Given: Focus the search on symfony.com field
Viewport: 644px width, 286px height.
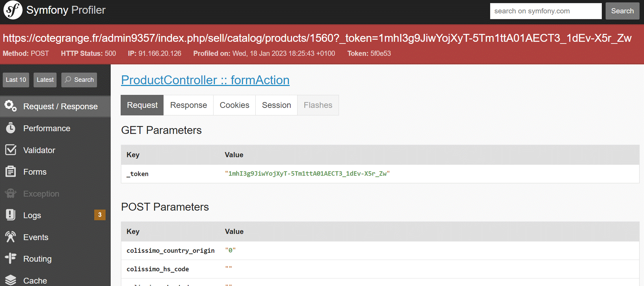Looking at the screenshot, I should [x=546, y=11].
